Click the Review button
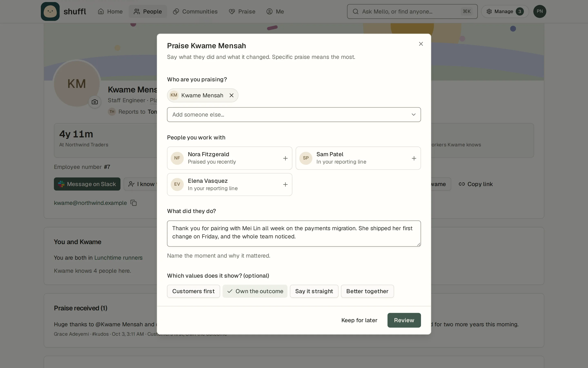This screenshot has height=368, width=588. (x=404, y=320)
